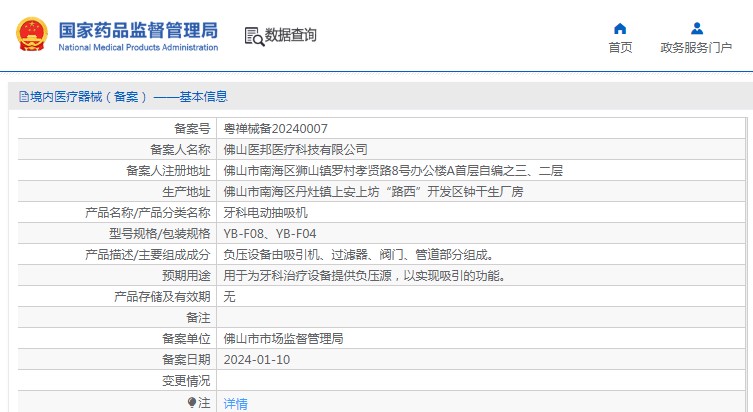753x412 pixels.
Task: Select the description starting 负压设备由吸引机
Action: 360,254
